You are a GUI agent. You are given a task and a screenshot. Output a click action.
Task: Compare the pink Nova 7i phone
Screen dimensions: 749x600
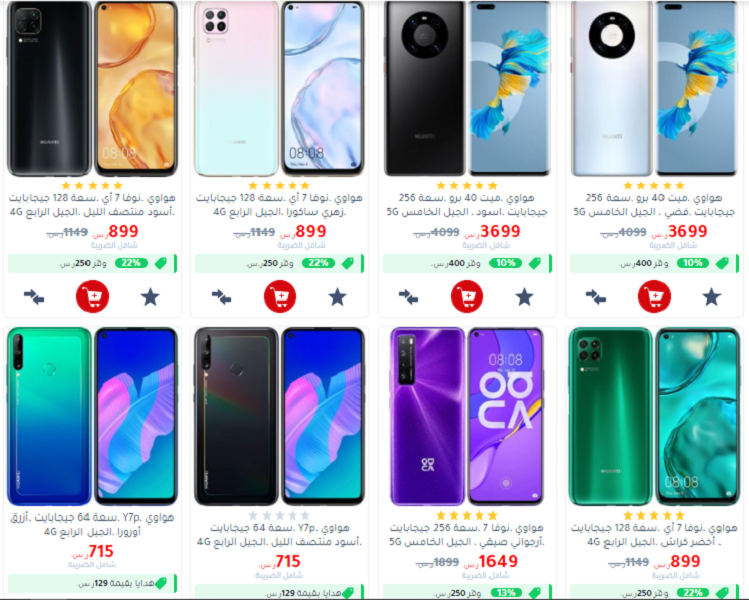pyautogui.click(x=221, y=297)
